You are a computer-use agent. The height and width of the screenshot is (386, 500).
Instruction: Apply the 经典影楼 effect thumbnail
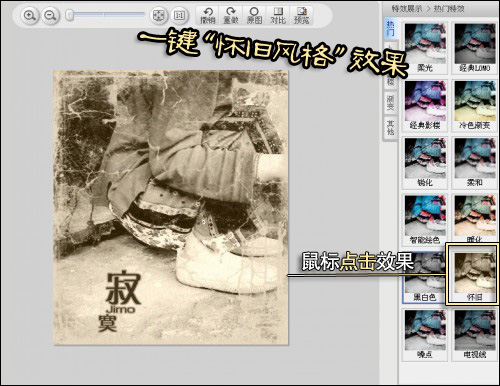tap(425, 105)
